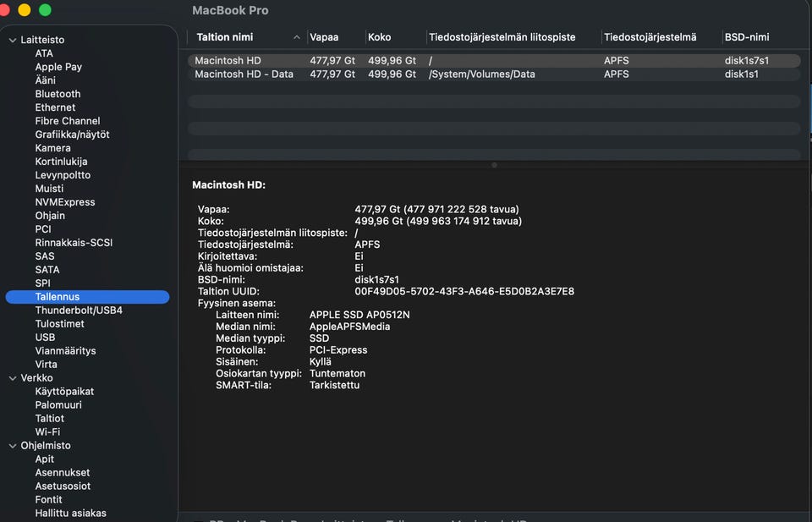Screen dimensions: 812x522
Task: Click the yellow minimize window button
Action: pyautogui.click(x=25, y=10)
